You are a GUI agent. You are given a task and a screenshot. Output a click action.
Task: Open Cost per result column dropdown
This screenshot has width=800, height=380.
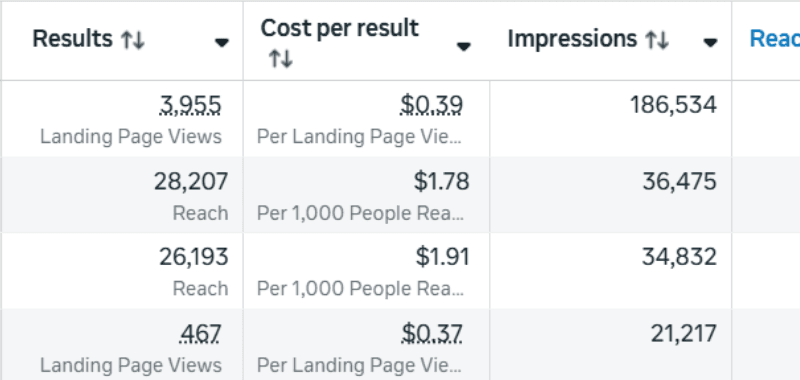point(463,47)
